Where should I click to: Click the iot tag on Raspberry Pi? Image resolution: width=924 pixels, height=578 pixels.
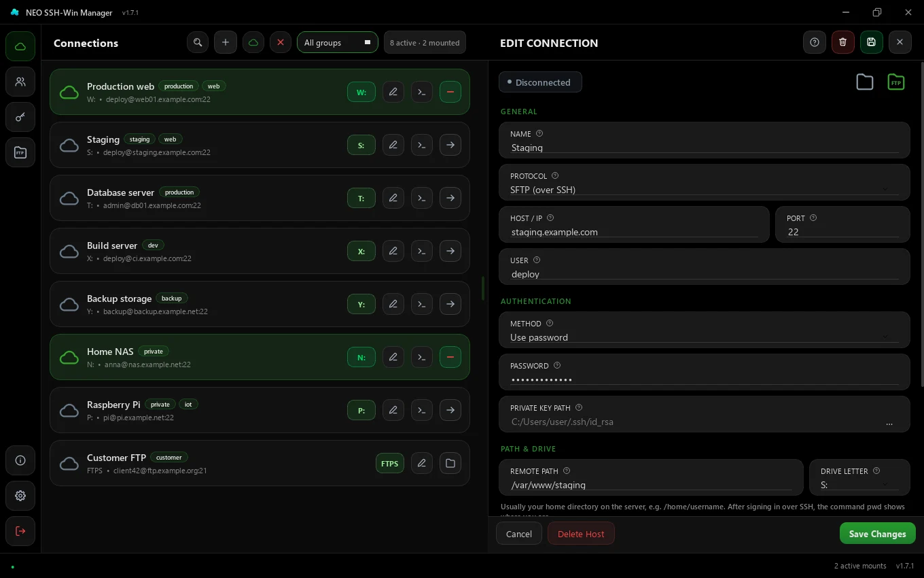pos(188,405)
